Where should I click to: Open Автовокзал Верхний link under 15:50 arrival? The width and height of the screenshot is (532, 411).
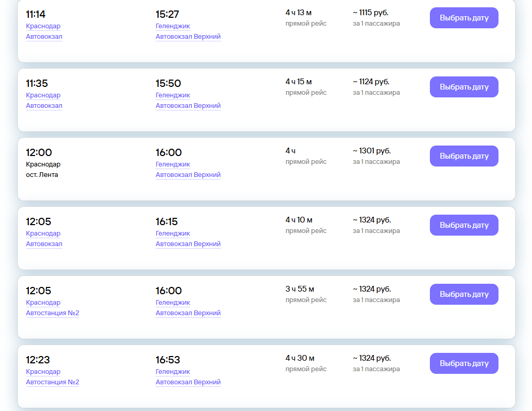[188, 106]
